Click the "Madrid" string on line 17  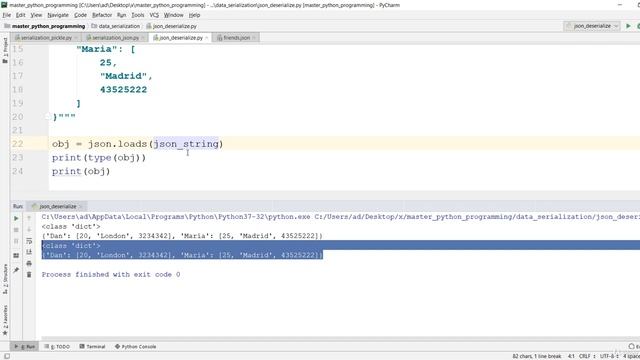pos(123,76)
